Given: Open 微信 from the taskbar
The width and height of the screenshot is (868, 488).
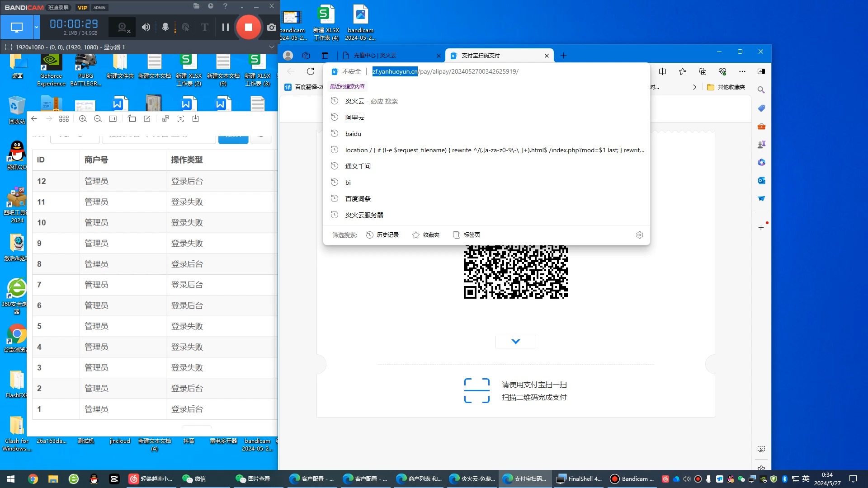Looking at the screenshot, I should [x=194, y=479].
